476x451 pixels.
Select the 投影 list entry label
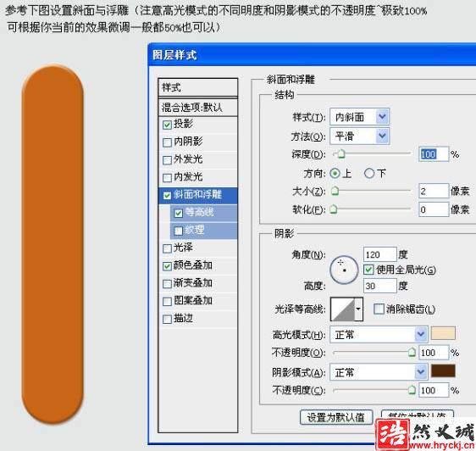(183, 124)
